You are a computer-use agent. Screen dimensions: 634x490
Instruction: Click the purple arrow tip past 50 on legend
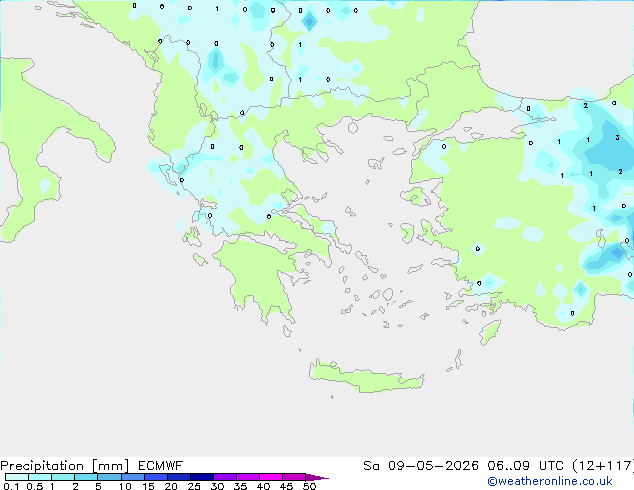[317, 477]
